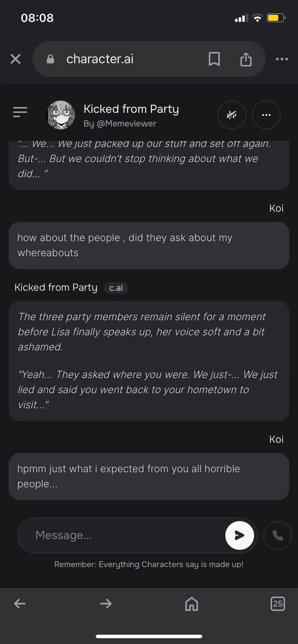The height and width of the screenshot is (644, 298).
Task: Go back with browser back arrow
Action: coord(20,603)
